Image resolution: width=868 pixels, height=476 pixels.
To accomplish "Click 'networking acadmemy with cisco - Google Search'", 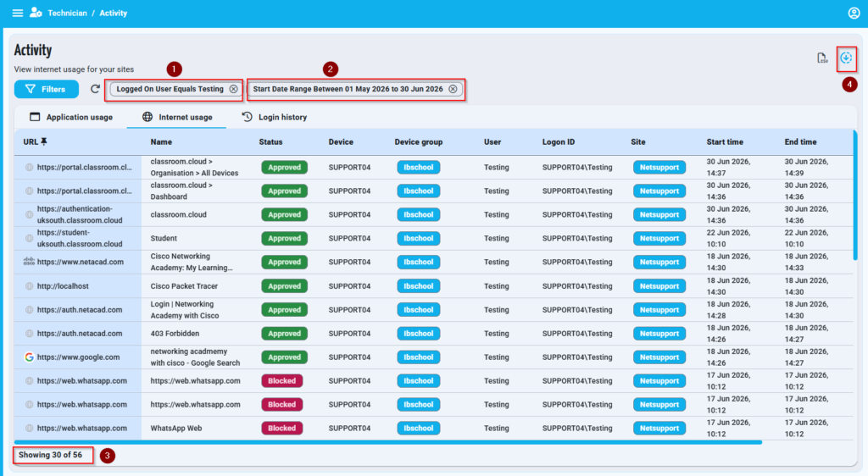I will (196, 357).
